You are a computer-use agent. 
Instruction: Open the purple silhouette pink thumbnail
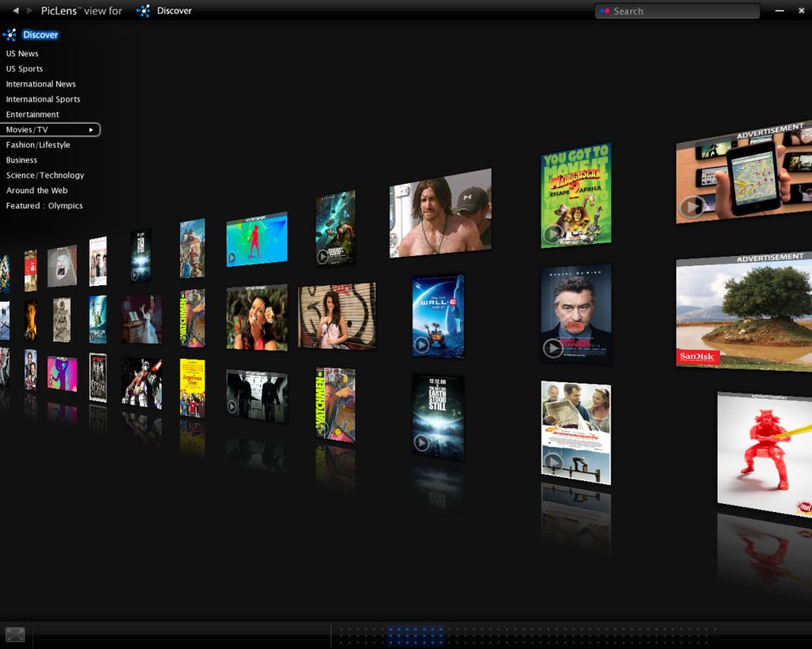62,373
